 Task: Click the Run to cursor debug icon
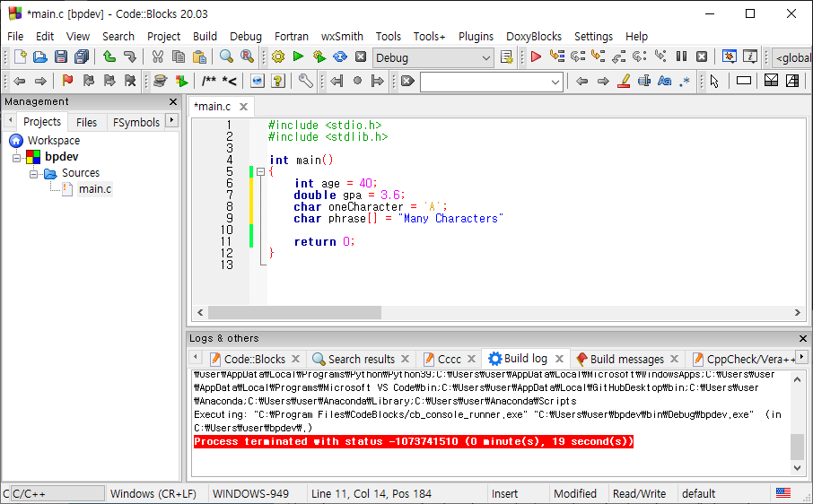click(557, 56)
